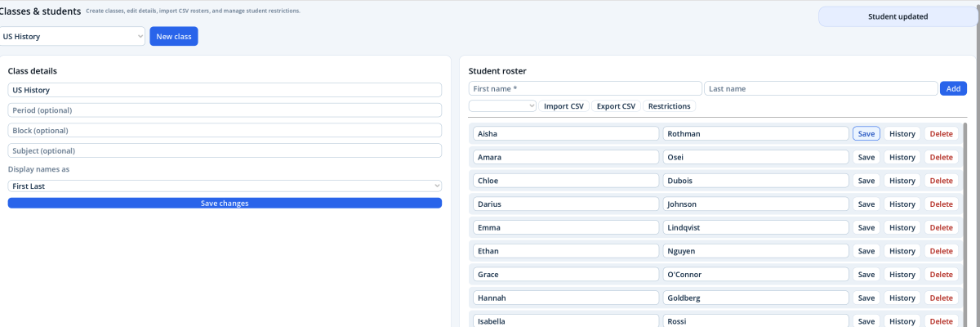
Task: Edit last name field Dubois
Action: (x=755, y=181)
